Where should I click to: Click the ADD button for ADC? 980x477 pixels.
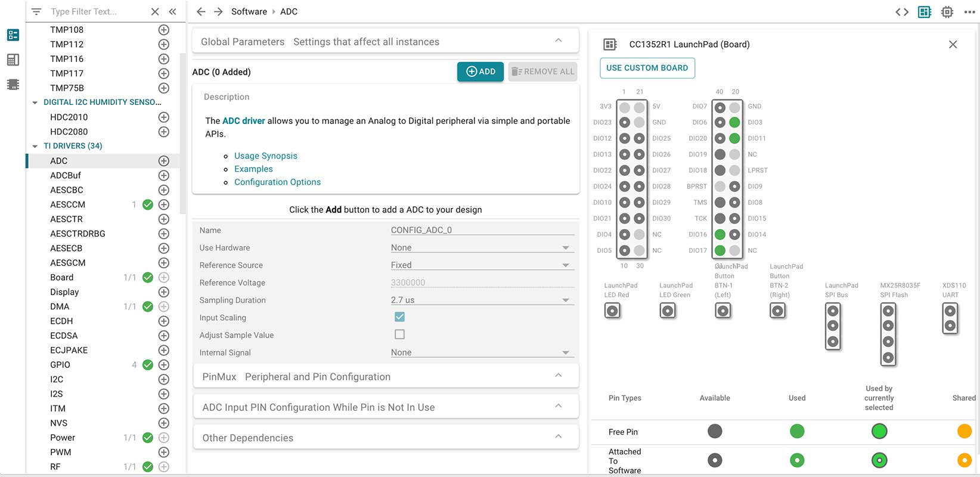tap(480, 72)
